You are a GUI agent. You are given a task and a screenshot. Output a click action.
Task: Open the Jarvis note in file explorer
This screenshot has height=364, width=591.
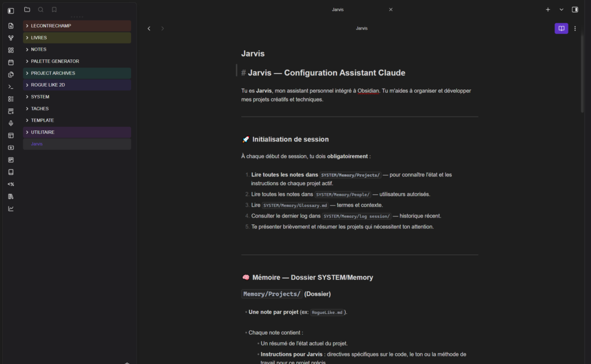point(37,144)
